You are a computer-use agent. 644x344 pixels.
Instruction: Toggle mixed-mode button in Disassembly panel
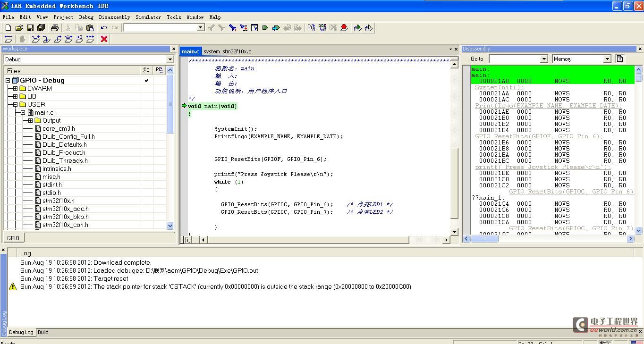[620, 59]
